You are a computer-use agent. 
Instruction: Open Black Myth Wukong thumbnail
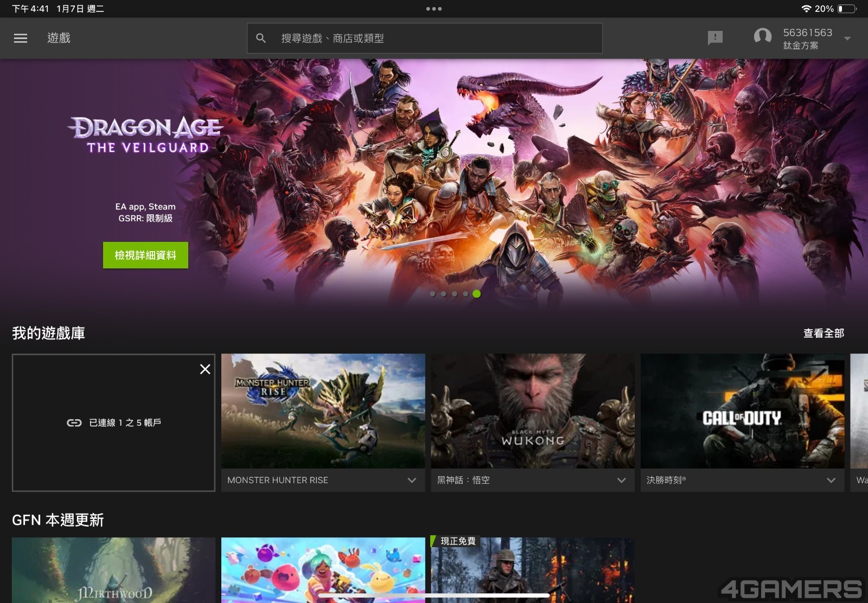click(533, 411)
